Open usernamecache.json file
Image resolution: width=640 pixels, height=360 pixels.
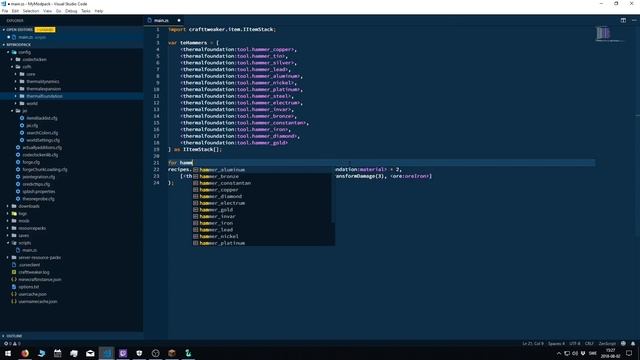[38, 302]
